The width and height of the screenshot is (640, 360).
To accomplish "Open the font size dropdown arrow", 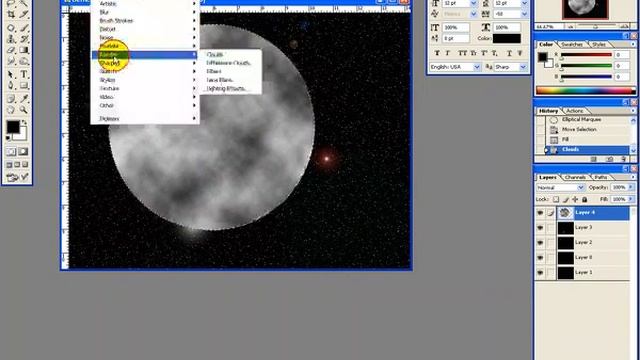I will click(x=474, y=3).
